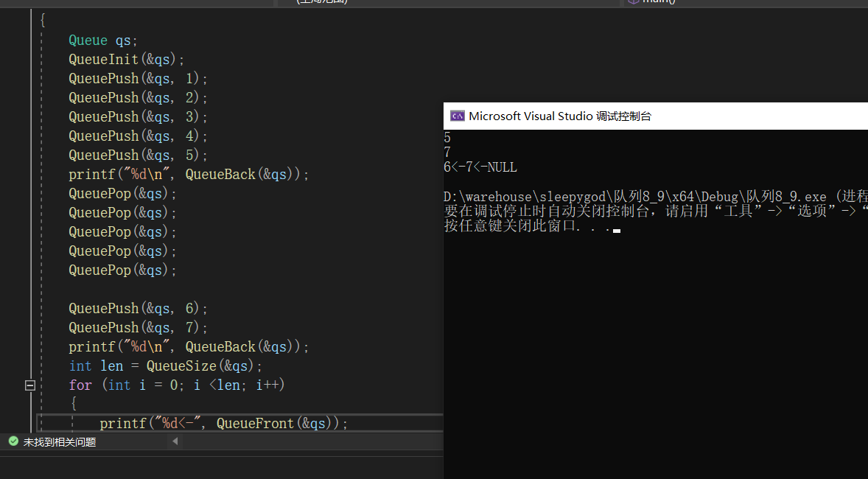
Task: Click the '要在调试停止时自动关闭控制台' console line
Action: pyautogui.click(x=656, y=211)
